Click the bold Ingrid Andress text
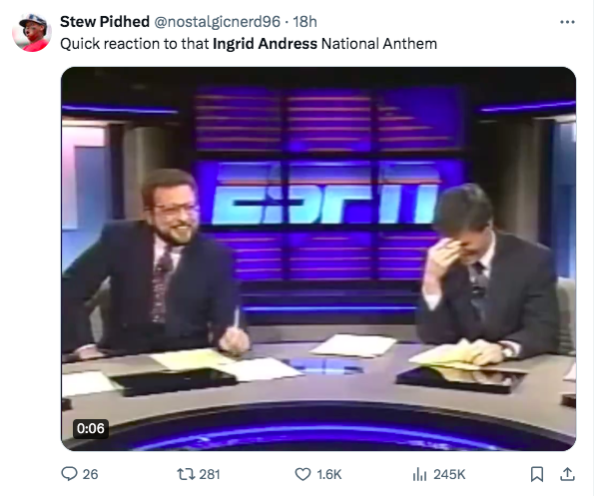Viewport: 595px width, 496px height. click(x=265, y=44)
